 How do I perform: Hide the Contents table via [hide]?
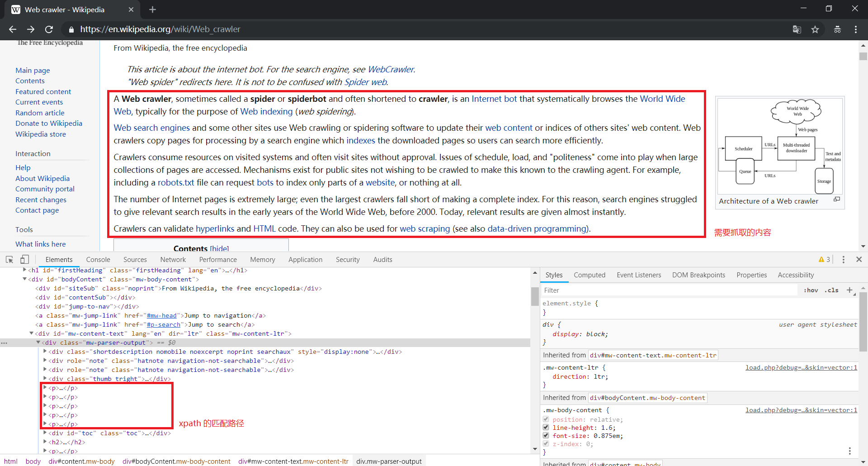pyautogui.click(x=219, y=248)
